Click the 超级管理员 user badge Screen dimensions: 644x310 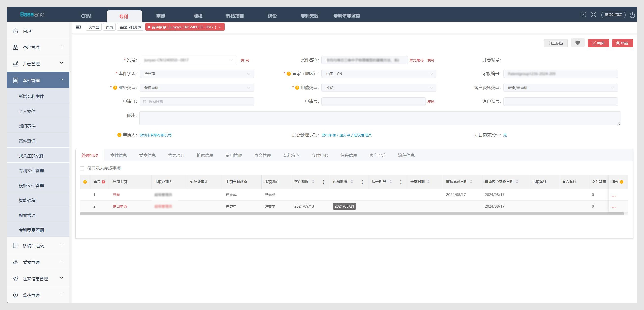coord(613,15)
